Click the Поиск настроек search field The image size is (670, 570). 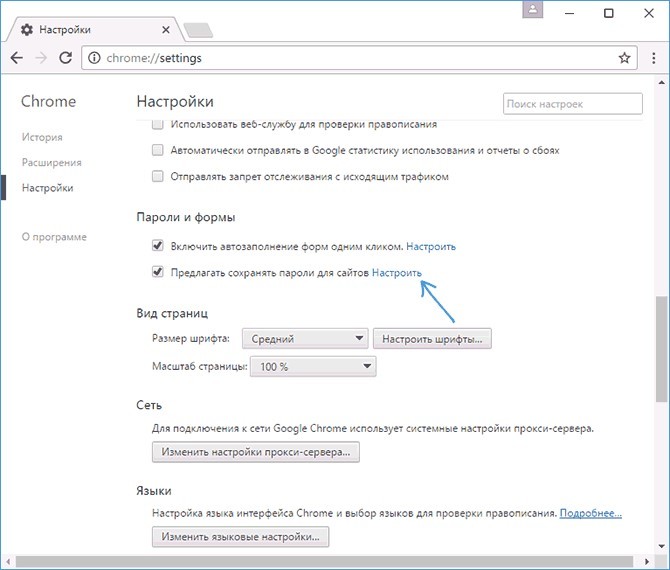[x=572, y=104]
